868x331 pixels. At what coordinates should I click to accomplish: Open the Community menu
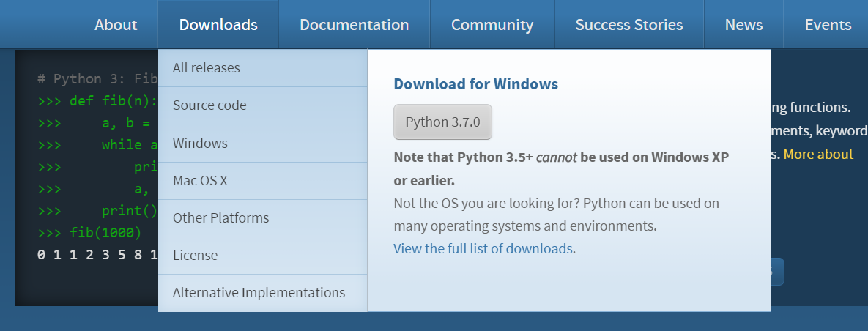pos(492,24)
